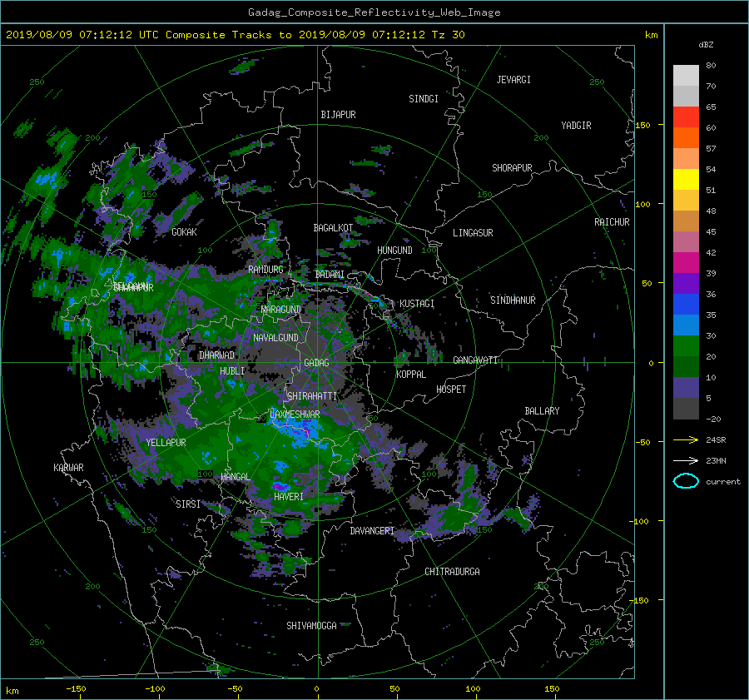Viewport: 749px width, 700px height.
Task: Click the BADAMI city label
Action: (x=330, y=275)
